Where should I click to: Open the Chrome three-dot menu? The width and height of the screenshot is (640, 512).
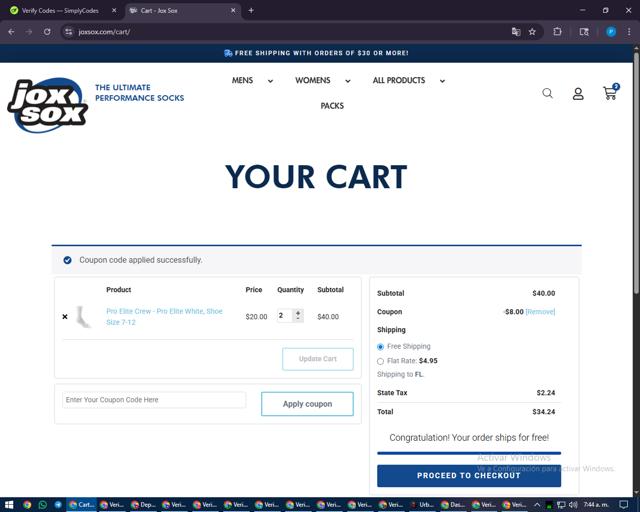tap(629, 32)
